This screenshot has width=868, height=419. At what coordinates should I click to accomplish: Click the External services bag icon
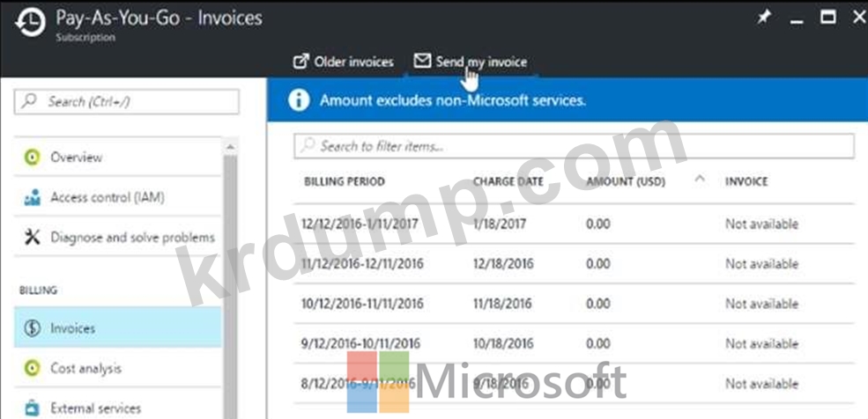[33, 409]
